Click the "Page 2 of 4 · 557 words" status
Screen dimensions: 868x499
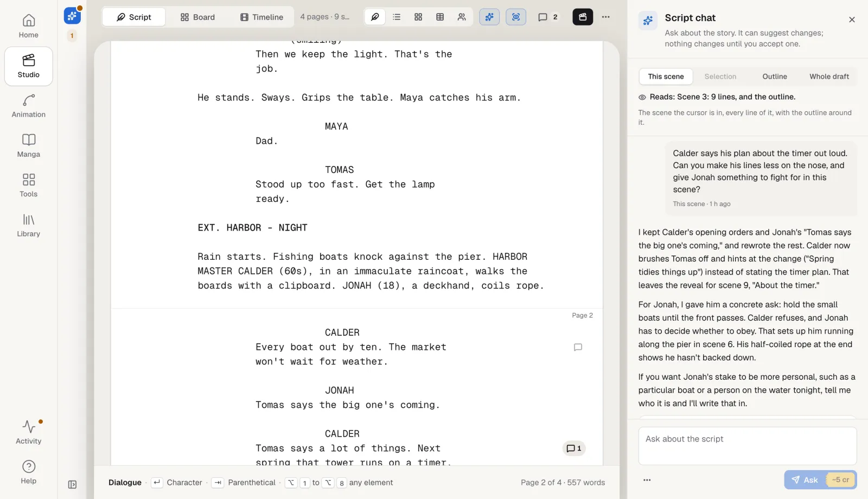(x=563, y=482)
